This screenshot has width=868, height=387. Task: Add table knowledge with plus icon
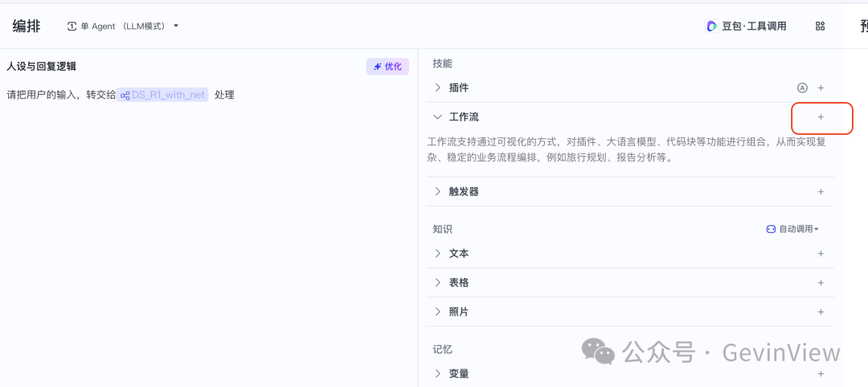tap(821, 283)
